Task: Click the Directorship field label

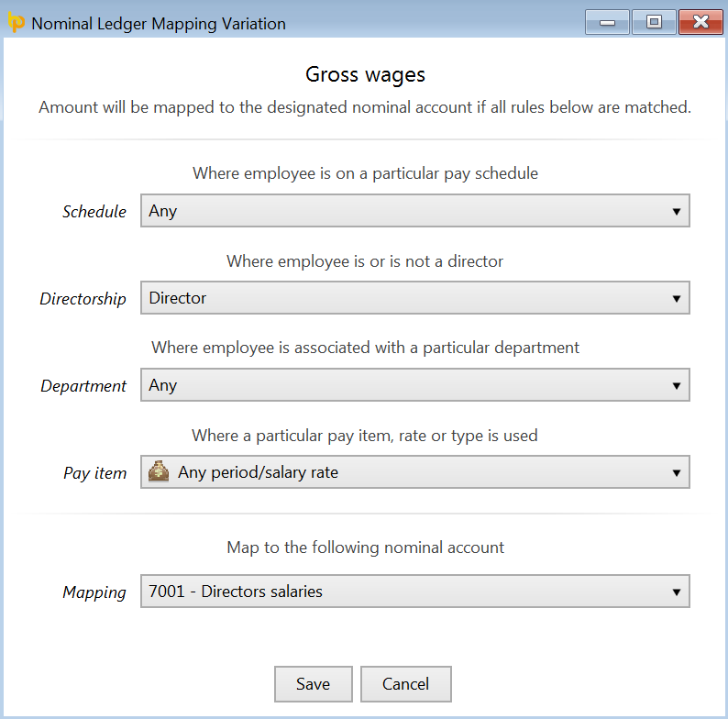Action: (83, 299)
